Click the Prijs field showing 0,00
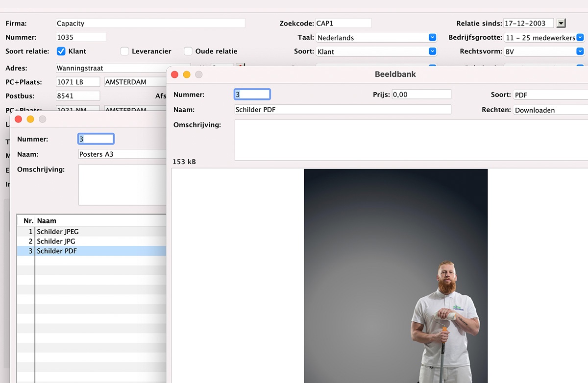Viewport: 588px width, 383px height. tap(421, 95)
